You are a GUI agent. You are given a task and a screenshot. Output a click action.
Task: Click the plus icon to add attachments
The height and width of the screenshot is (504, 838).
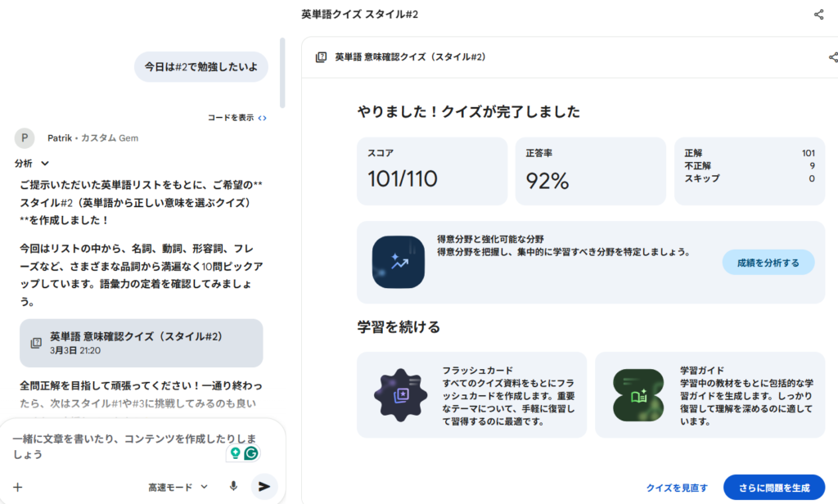tap(18, 487)
